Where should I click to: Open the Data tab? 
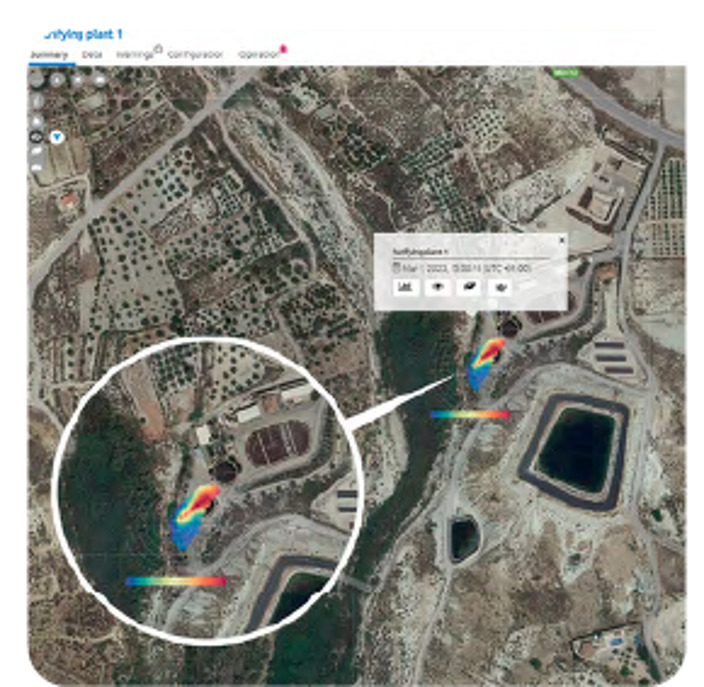(92, 55)
